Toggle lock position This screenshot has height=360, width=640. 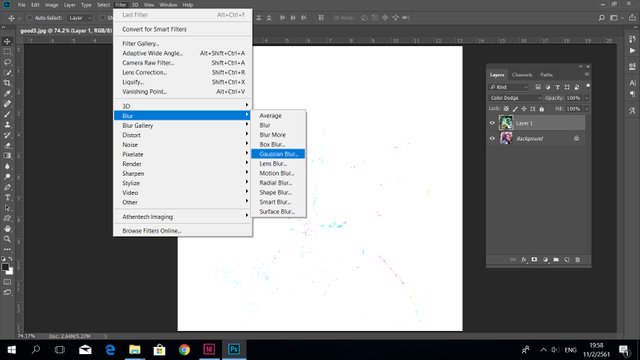[524, 109]
